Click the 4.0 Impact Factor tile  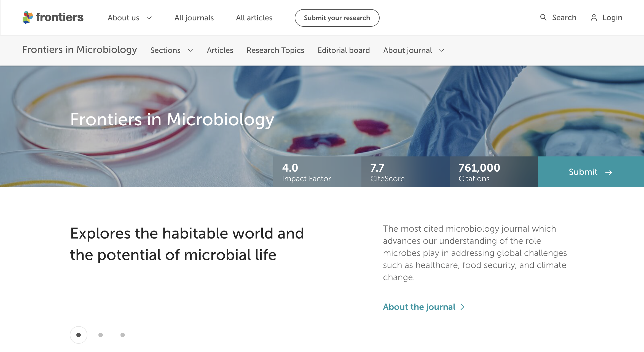(317, 172)
